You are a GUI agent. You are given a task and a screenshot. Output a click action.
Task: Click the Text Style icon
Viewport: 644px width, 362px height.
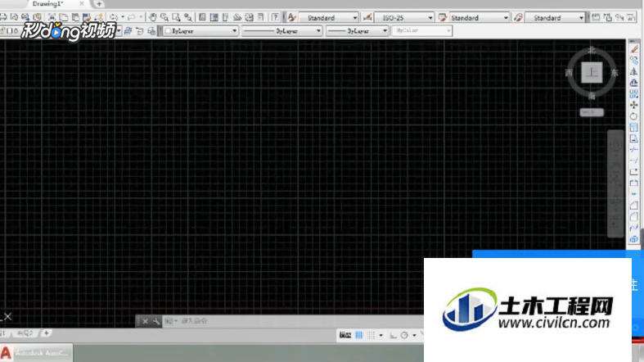tap(291, 17)
